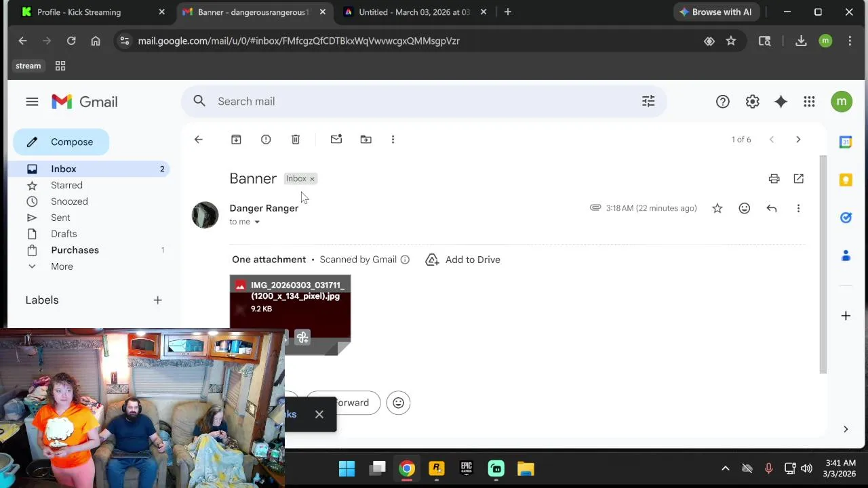Open Chrome three-dot menu
This screenshot has width=868, height=488.
coord(850,41)
